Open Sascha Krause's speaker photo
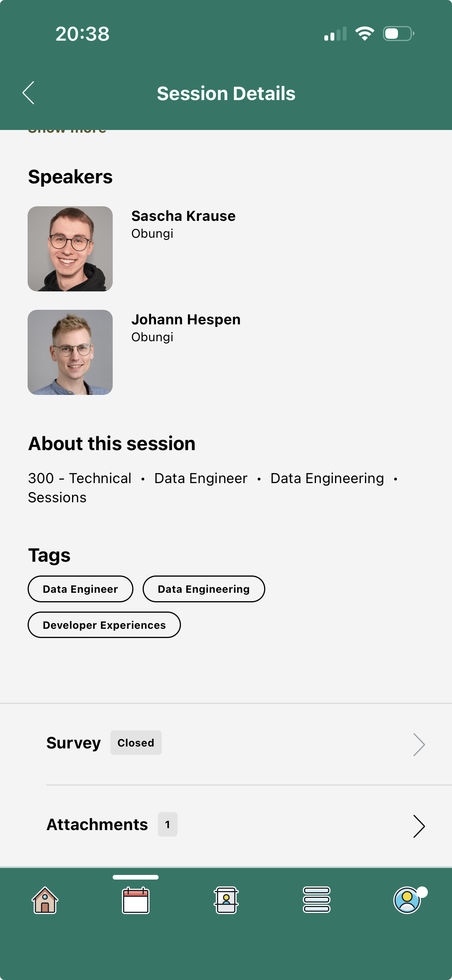Image resolution: width=452 pixels, height=980 pixels. tap(70, 249)
